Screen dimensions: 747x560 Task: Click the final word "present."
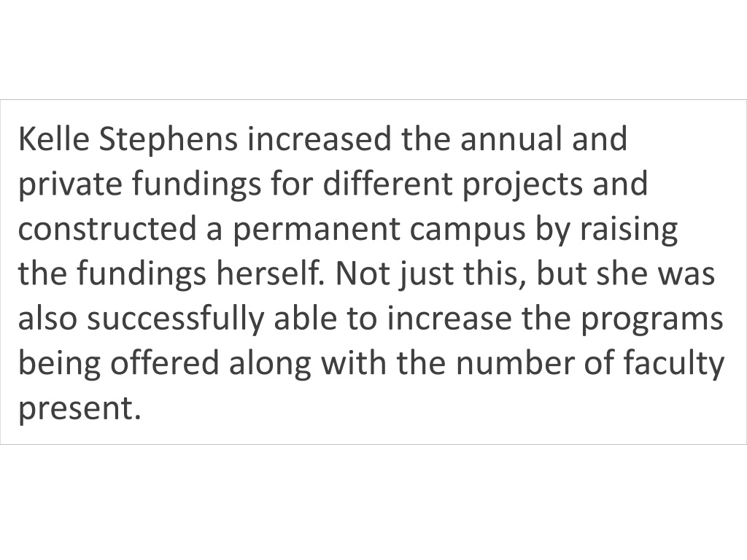80,410
